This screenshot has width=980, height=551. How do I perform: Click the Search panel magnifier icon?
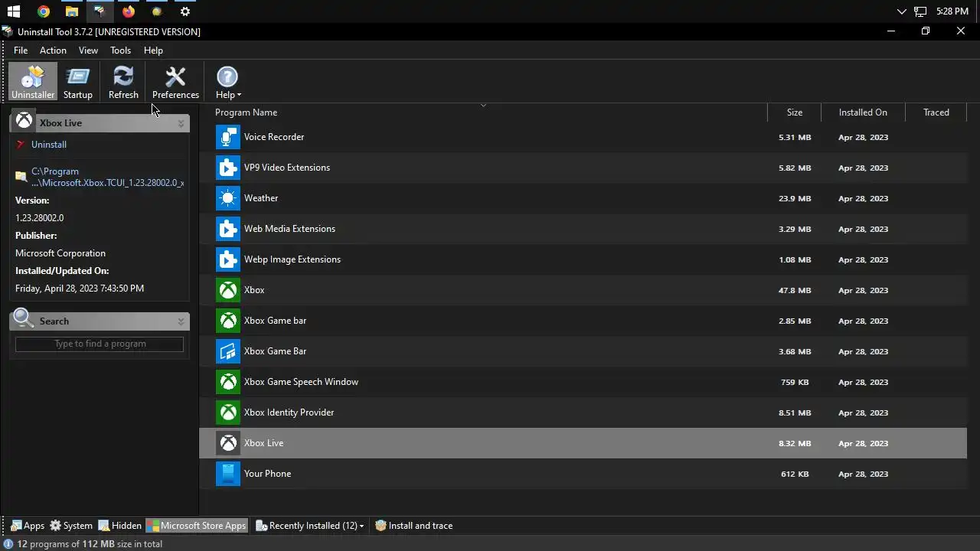(x=24, y=318)
